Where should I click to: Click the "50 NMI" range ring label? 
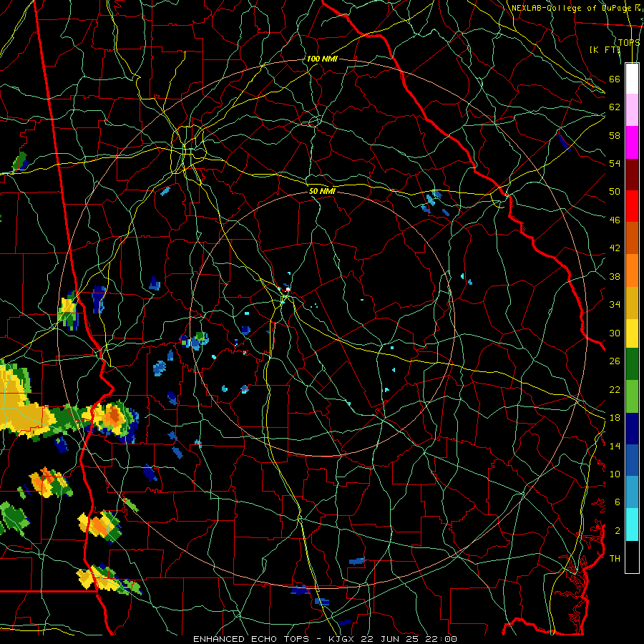click(x=321, y=191)
